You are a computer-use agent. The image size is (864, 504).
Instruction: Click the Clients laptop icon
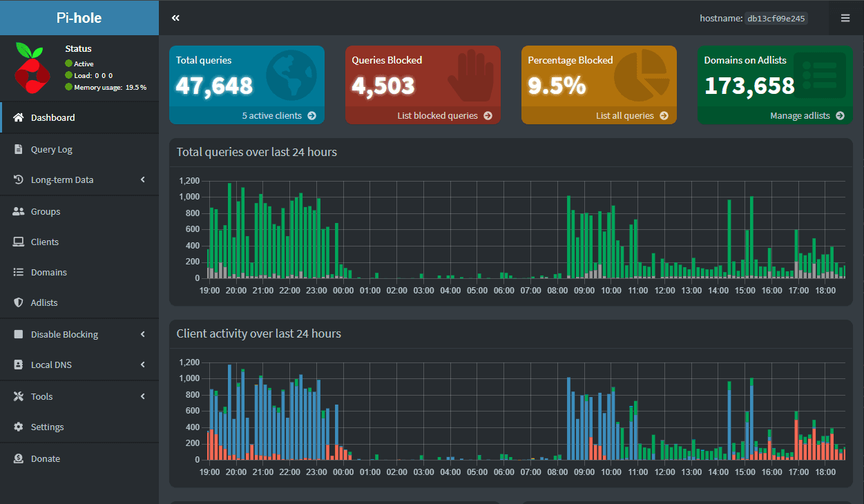(x=19, y=242)
